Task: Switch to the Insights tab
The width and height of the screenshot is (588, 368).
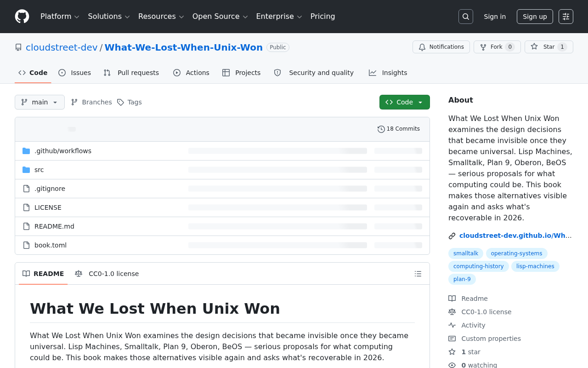Action: (388, 73)
